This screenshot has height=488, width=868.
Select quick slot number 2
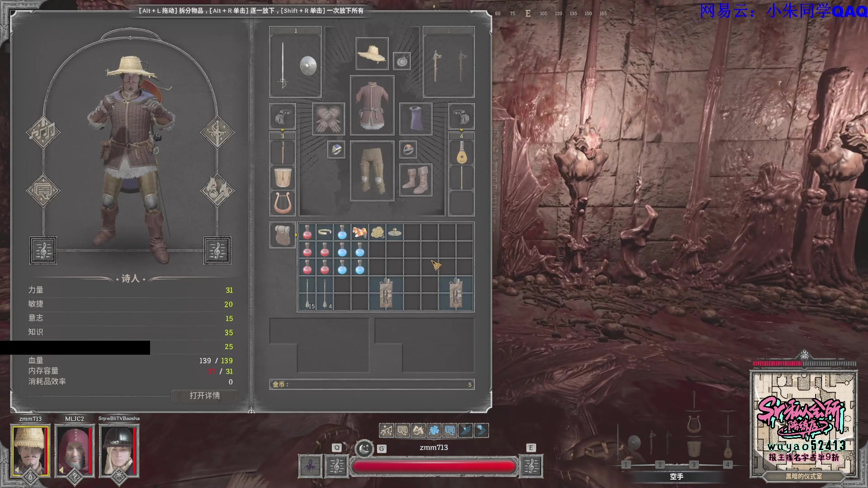(660, 465)
